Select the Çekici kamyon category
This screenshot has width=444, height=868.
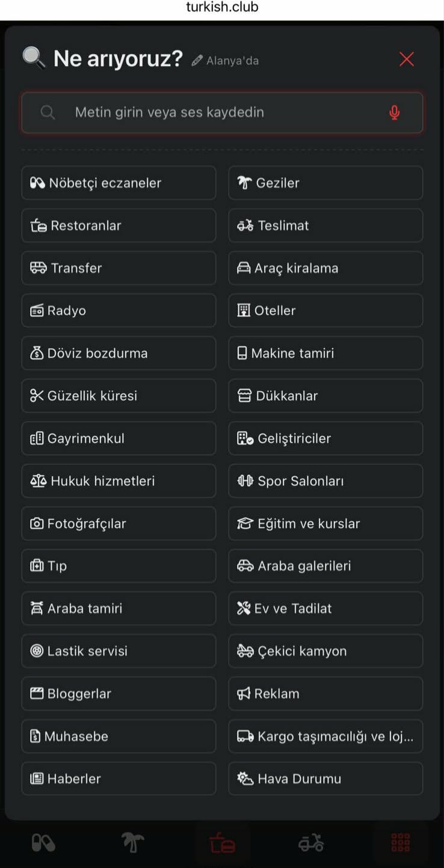pyautogui.click(x=325, y=651)
